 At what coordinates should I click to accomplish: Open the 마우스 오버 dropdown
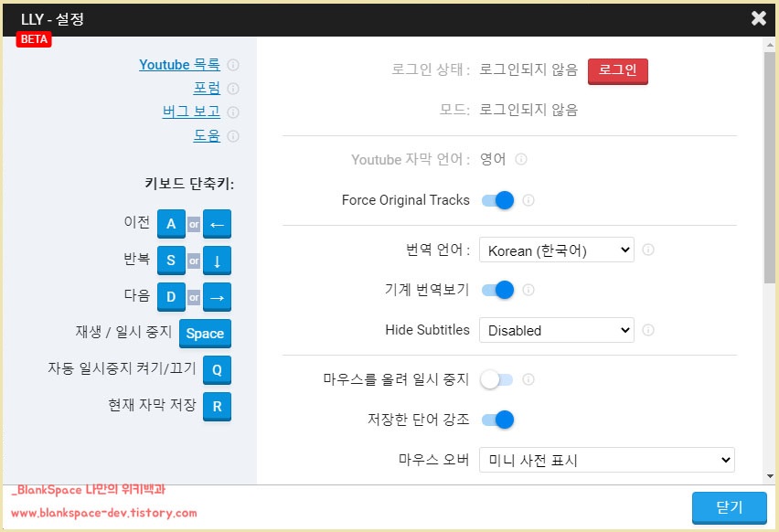tap(606, 460)
